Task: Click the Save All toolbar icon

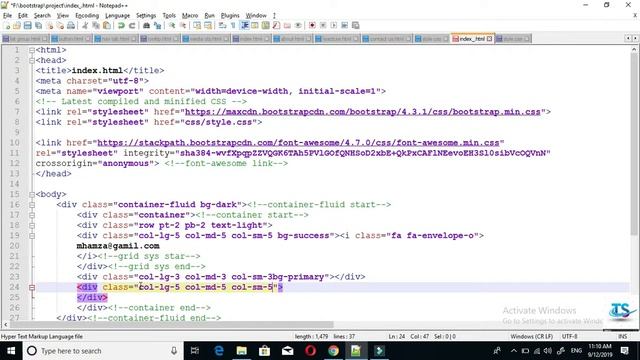Action: [38, 25]
